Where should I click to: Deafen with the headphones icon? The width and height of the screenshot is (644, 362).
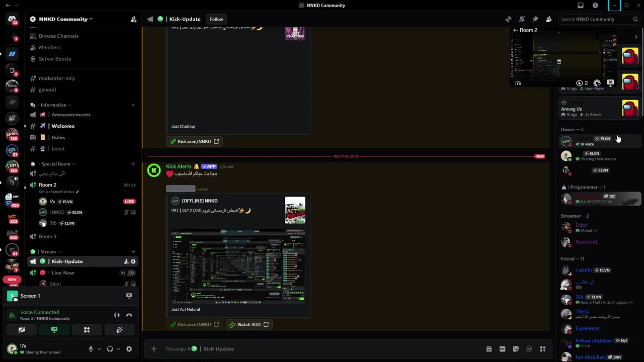click(x=110, y=349)
